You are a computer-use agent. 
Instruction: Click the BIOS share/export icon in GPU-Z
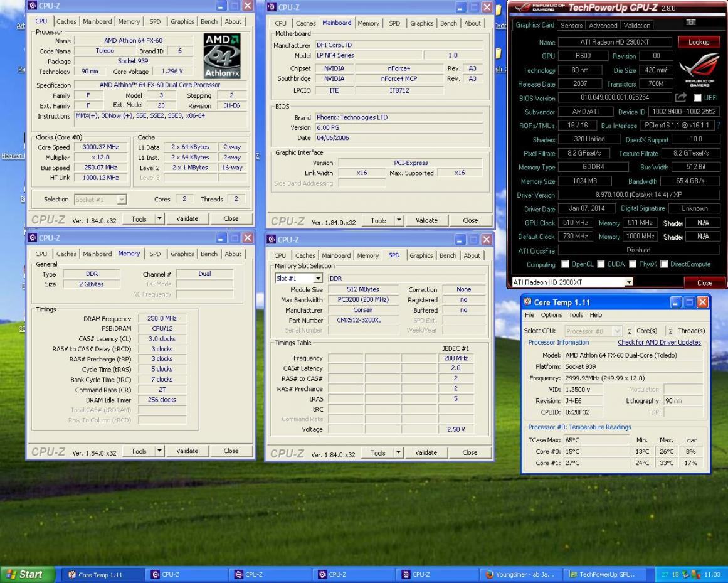[680, 97]
